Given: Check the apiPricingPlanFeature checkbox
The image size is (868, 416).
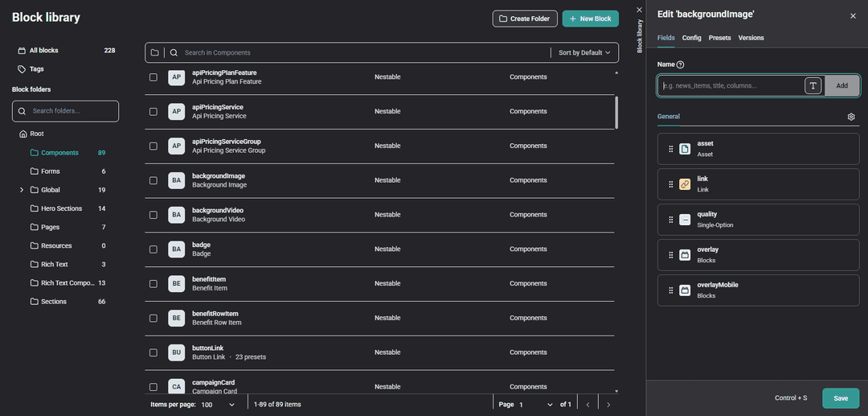Looking at the screenshot, I should click(x=154, y=77).
